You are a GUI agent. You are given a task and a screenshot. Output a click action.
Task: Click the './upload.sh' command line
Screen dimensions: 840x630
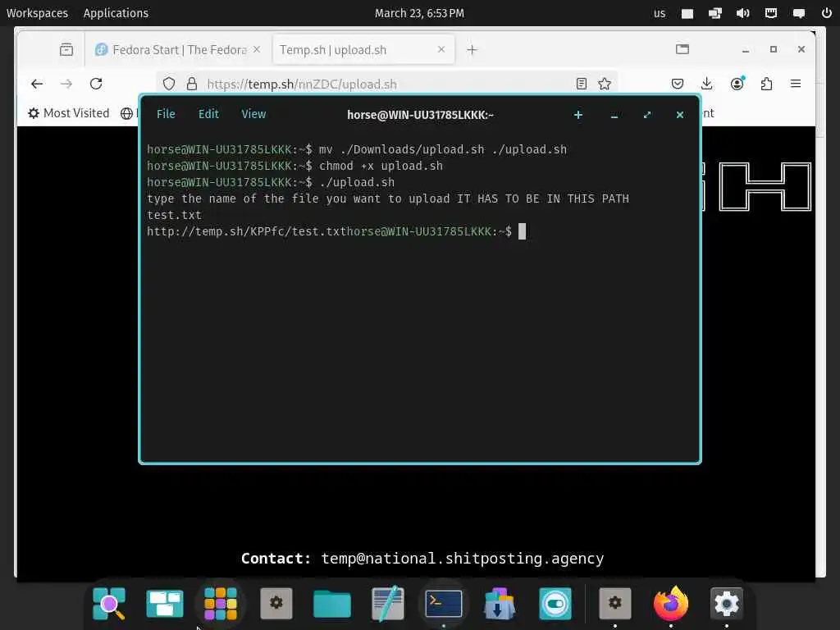[271, 182]
